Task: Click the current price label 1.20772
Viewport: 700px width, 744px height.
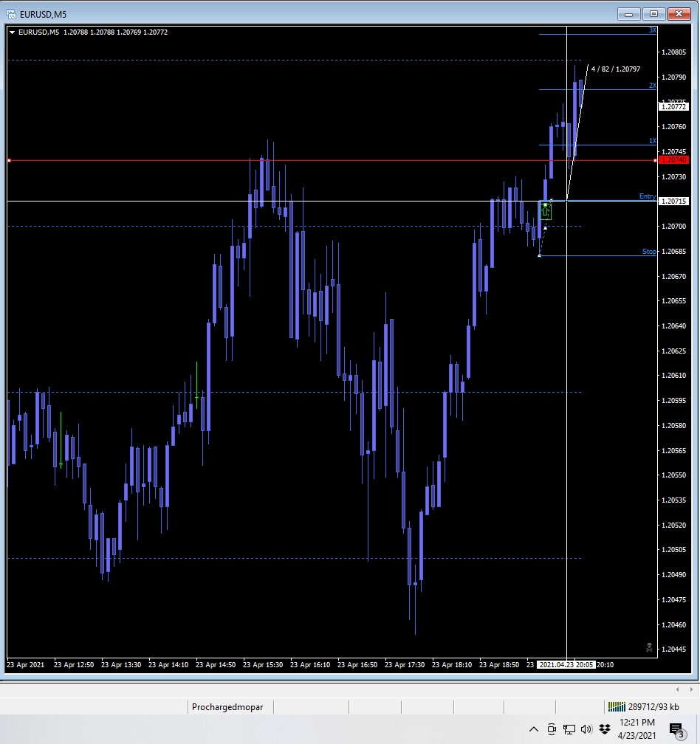Action: click(673, 107)
